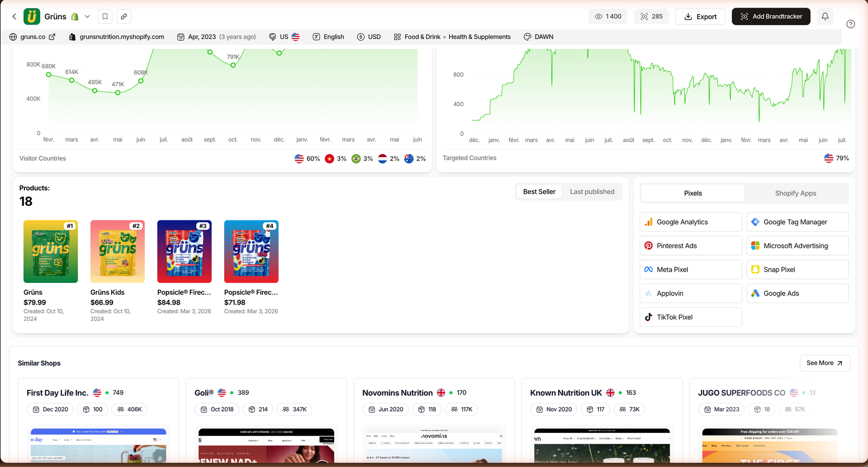Click the Microsoft Advertising icon
The image size is (868, 467).
click(x=755, y=246)
